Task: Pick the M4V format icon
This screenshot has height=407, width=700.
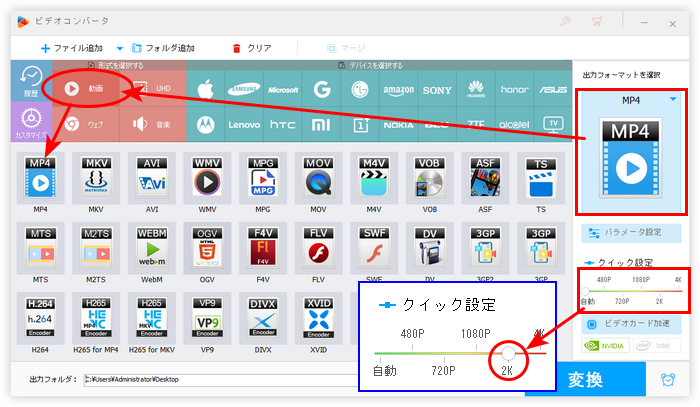Action: [x=374, y=178]
